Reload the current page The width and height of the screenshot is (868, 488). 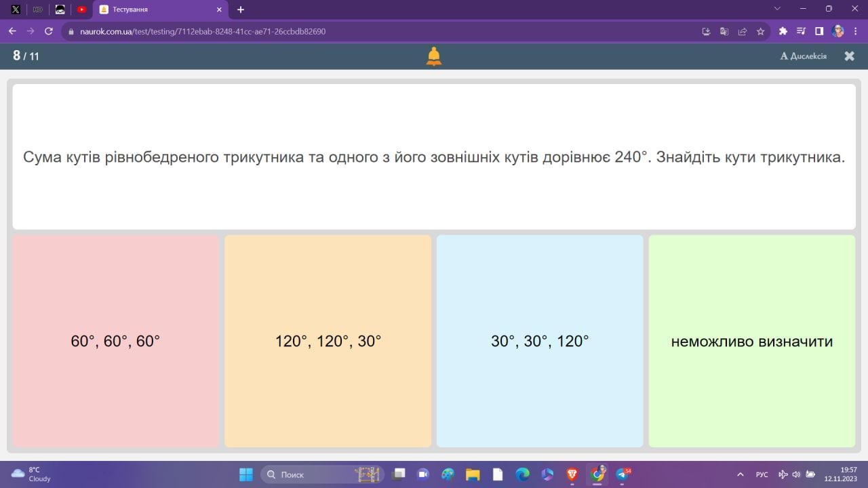pyautogui.click(x=49, y=31)
